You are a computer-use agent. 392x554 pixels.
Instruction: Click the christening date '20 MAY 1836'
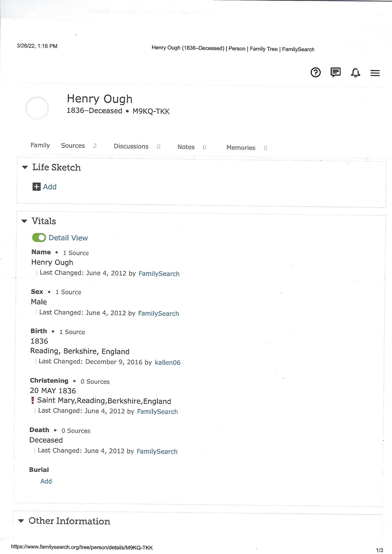coord(53,391)
